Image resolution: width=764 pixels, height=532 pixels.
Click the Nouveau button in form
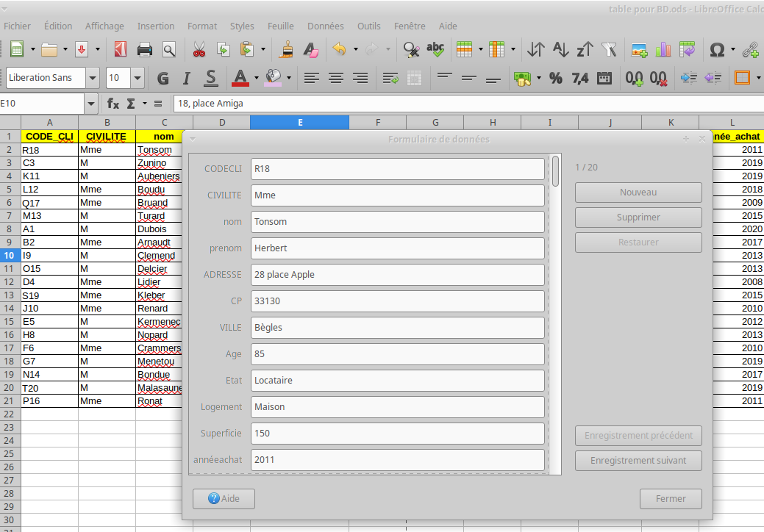tap(638, 193)
